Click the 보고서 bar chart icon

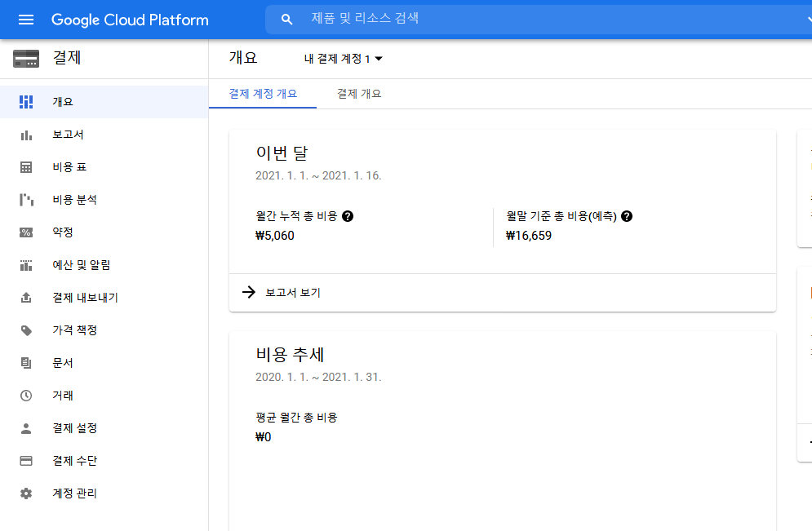26,135
